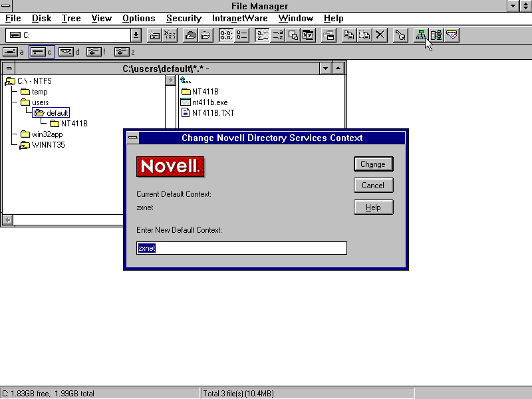Image resolution: width=532 pixels, height=399 pixels.
Task: Maximize the directory window with up arrow
Action: tap(338, 68)
